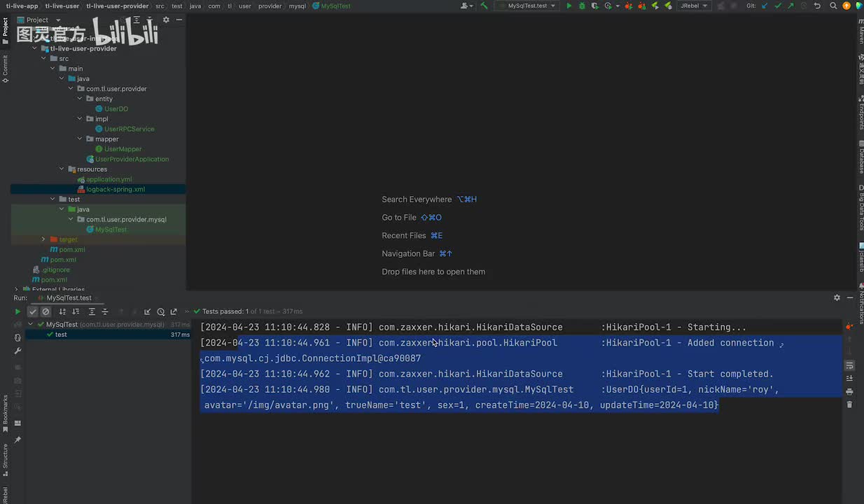Collapse MySqlTest node in test results
The image size is (864, 504).
pos(31,325)
